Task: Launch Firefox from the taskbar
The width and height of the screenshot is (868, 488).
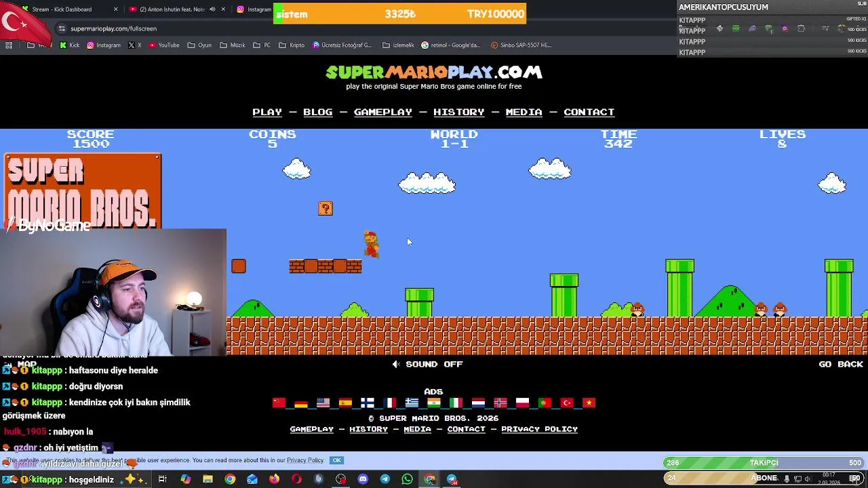Action: pyautogui.click(x=274, y=479)
